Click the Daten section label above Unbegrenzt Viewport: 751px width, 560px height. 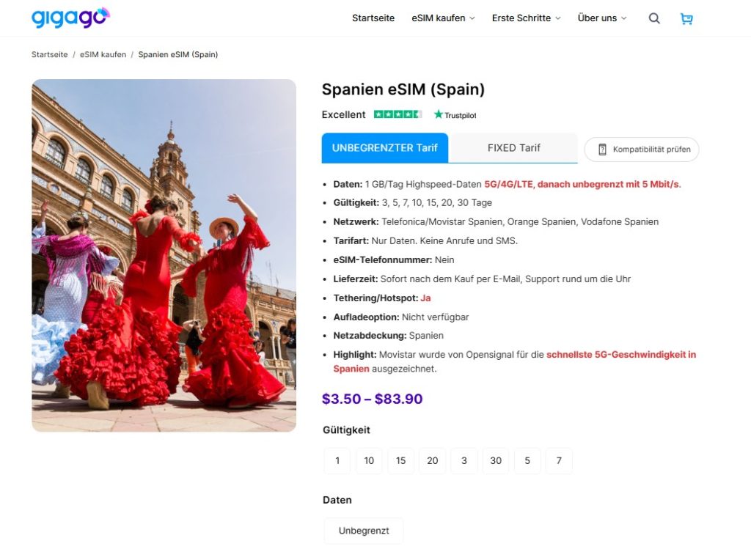337,500
